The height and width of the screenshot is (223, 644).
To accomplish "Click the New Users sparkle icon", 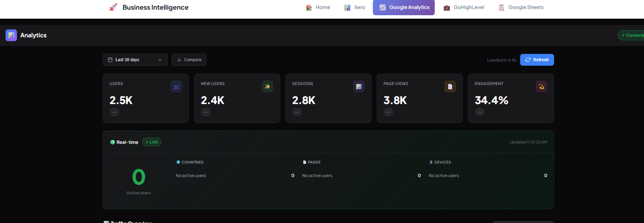I will tap(267, 87).
